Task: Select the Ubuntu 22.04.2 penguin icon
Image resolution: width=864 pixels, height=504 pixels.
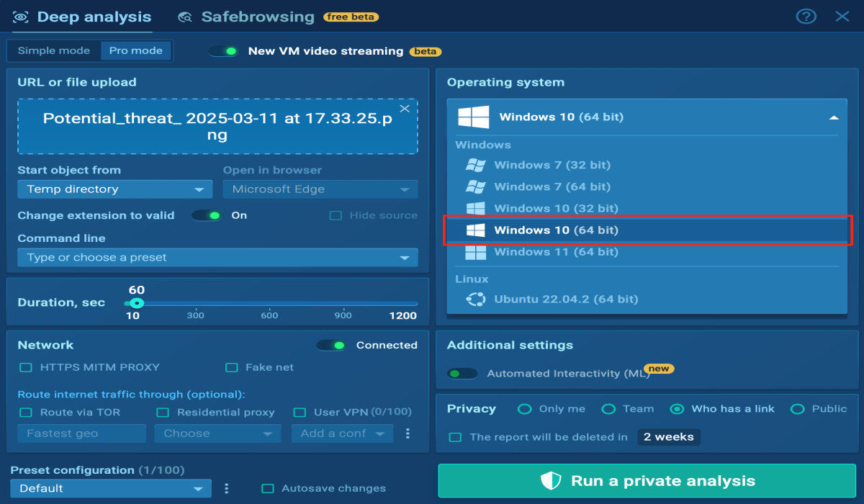Action: [x=474, y=298]
